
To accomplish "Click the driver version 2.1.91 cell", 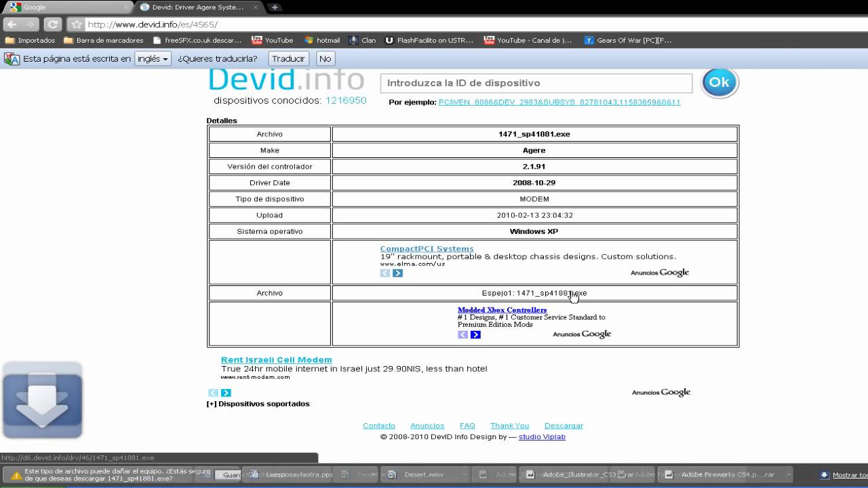I will pyautogui.click(x=534, y=167).
